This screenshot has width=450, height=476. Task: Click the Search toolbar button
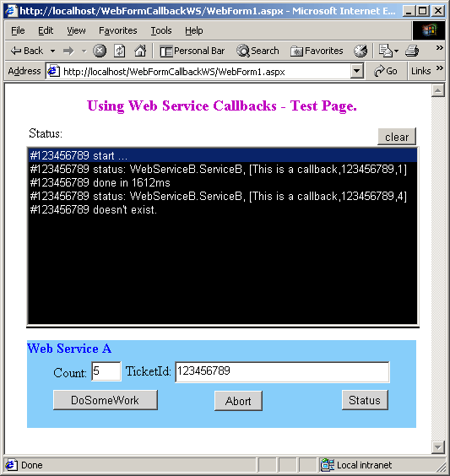coord(258,51)
